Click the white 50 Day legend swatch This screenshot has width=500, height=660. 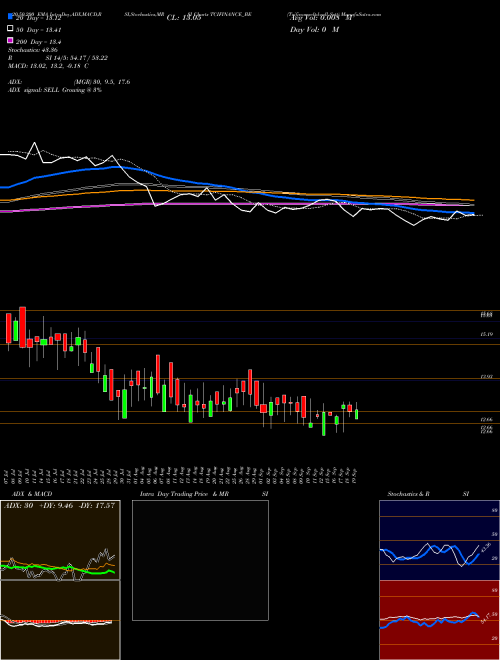[x=10, y=28]
